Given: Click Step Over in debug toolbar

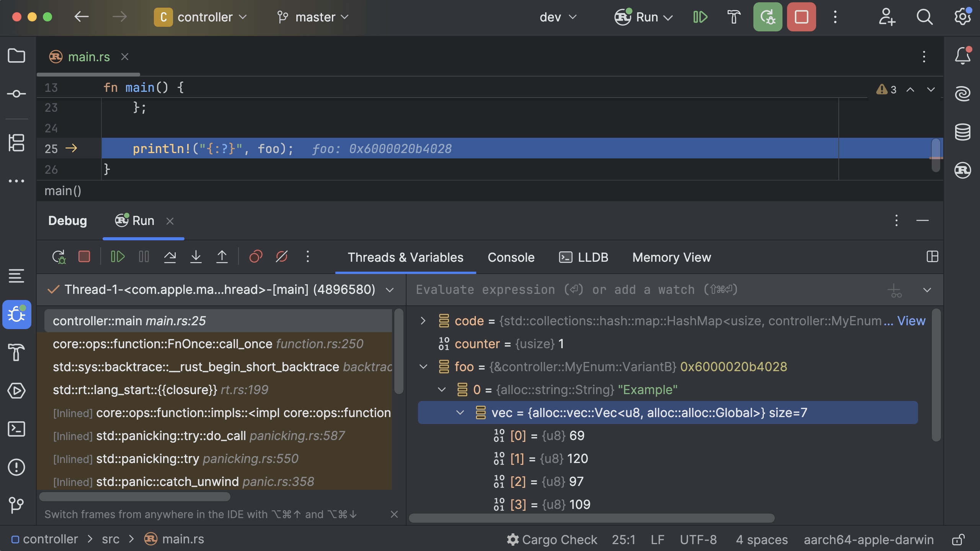Looking at the screenshot, I should (170, 257).
